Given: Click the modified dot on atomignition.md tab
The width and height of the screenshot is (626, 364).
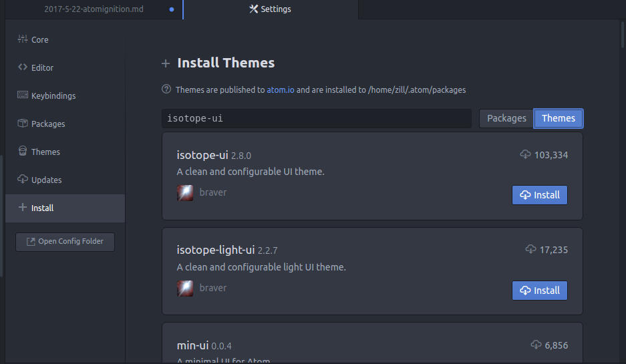Looking at the screenshot, I should click(172, 9).
